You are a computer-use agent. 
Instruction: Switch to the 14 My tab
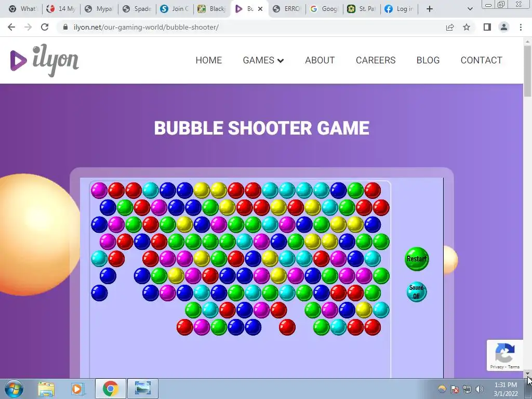61,9
